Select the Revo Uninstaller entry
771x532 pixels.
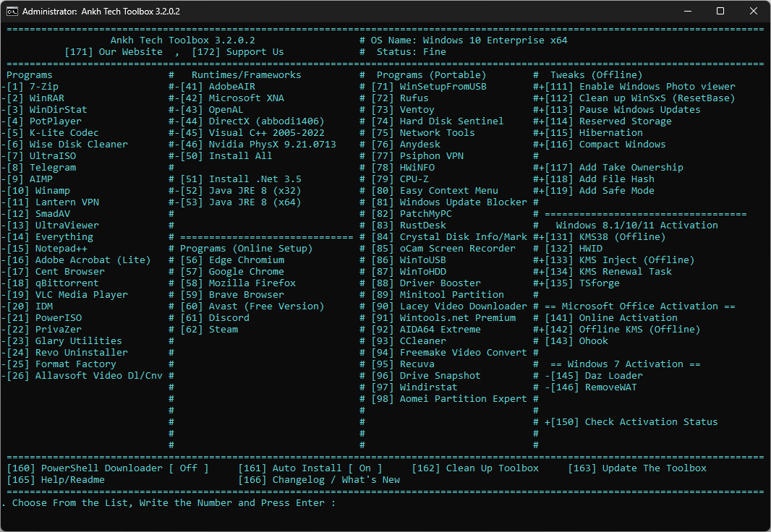(x=67, y=352)
